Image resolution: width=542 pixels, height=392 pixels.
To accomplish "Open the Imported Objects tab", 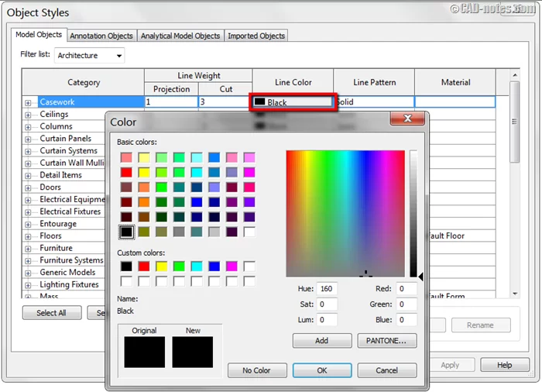I will click(x=256, y=36).
